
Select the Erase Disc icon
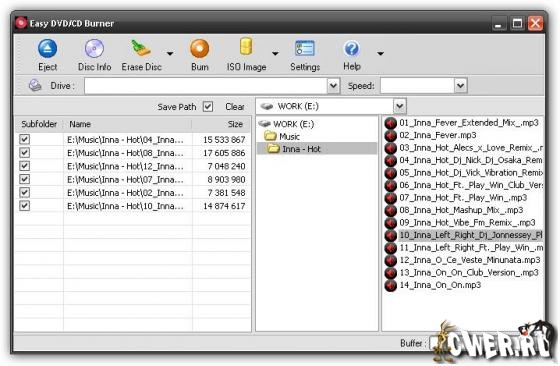141,48
